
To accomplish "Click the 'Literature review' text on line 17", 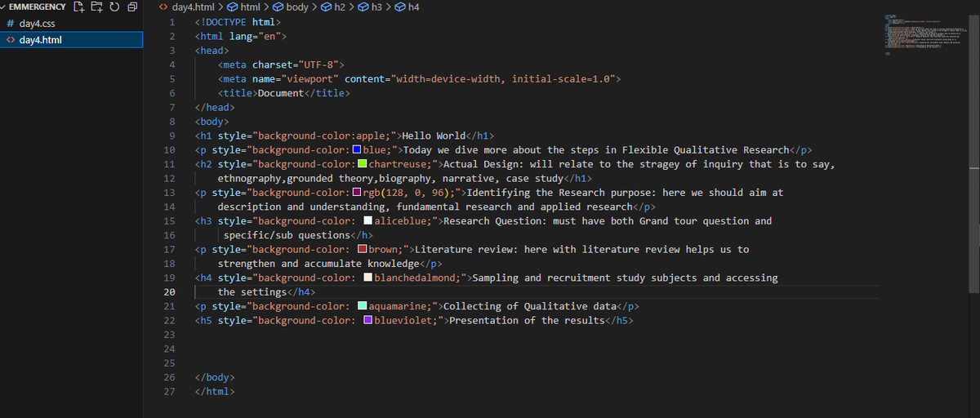I will pos(465,249).
